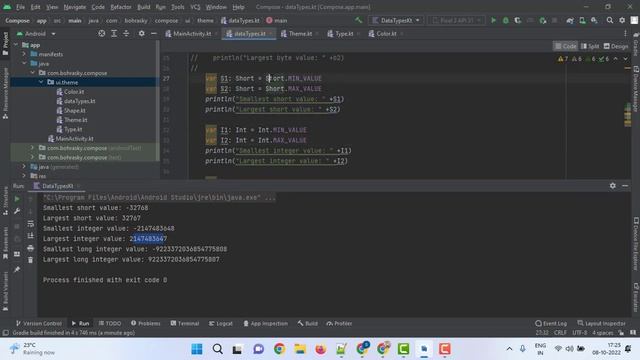This screenshot has width=640, height=360.
Task: Click Sync Project with Gradle Files icon
Action: pos(570,20)
